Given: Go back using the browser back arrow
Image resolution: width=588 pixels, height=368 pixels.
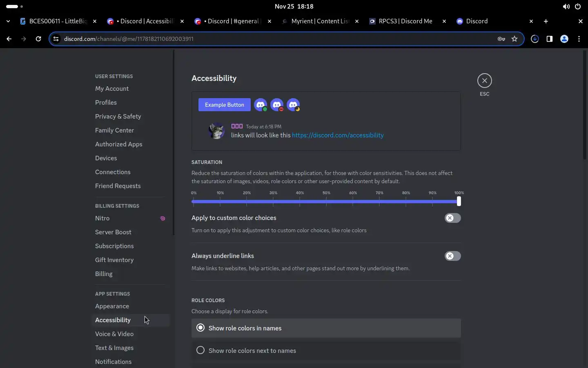Looking at the screenshot, I should [9, 39].
